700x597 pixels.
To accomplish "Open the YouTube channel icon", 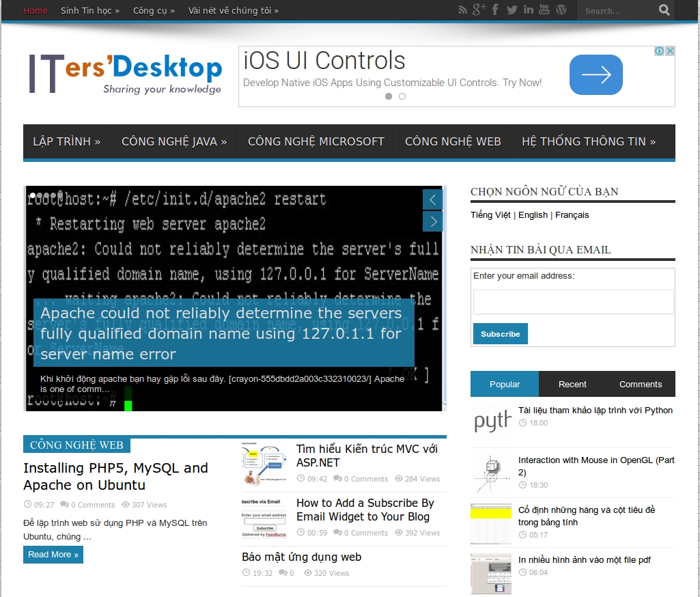I will coord(544,10).
